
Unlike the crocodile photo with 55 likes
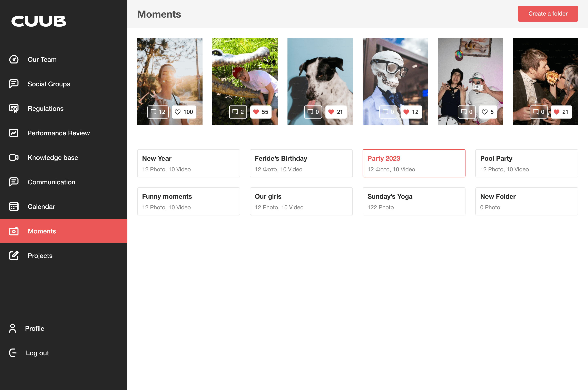point(261,112)
